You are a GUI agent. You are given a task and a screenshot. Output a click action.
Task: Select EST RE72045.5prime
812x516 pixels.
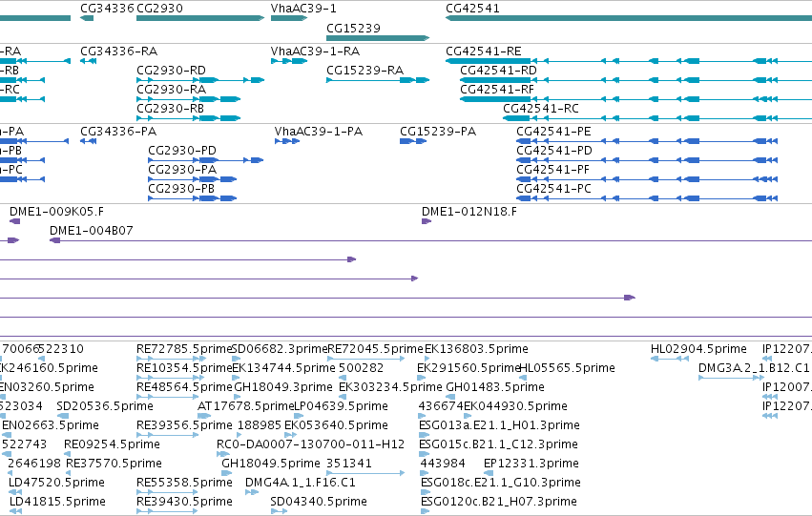[375, 349]
